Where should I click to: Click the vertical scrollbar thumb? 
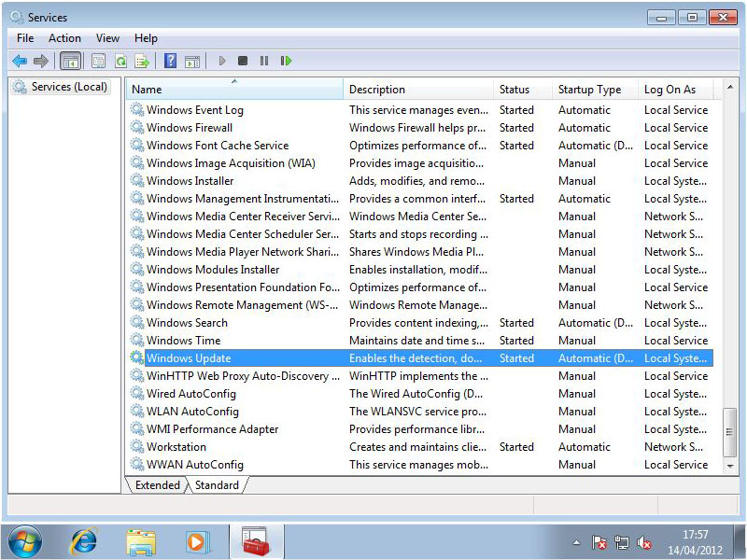(729, 432)
